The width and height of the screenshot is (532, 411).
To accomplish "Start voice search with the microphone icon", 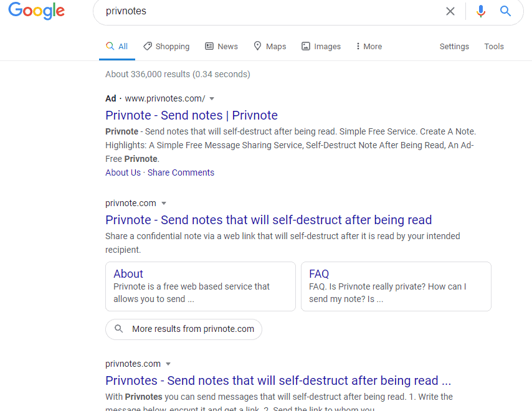I will pos(480,11).
